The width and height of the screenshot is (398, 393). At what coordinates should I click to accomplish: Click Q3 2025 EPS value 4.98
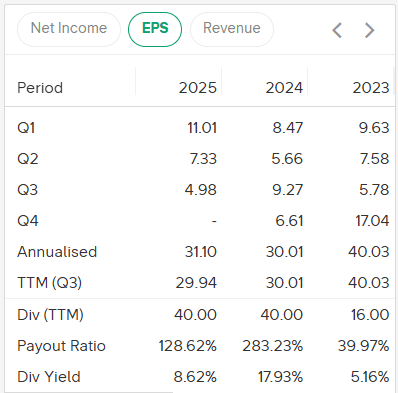coord(201,190)
